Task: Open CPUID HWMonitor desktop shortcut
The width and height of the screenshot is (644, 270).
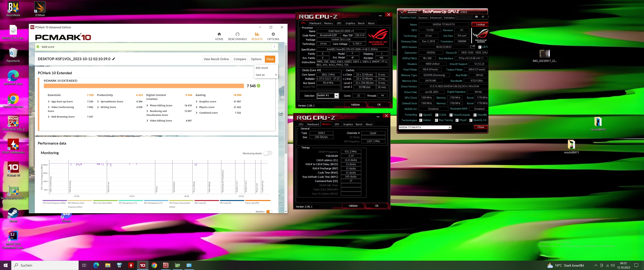Action: (x=13, y=146)
